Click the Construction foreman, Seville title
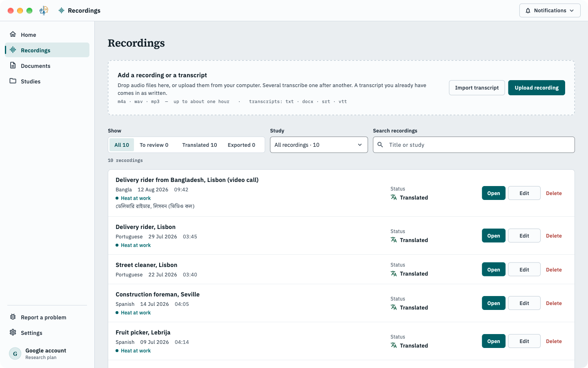This screenshot has width=588, height=368. 158,294
